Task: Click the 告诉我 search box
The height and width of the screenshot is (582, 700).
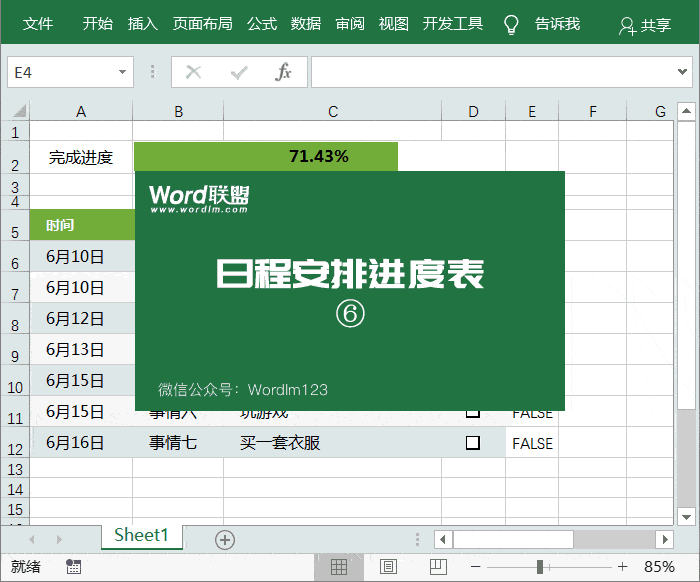Action: (557, 24)
